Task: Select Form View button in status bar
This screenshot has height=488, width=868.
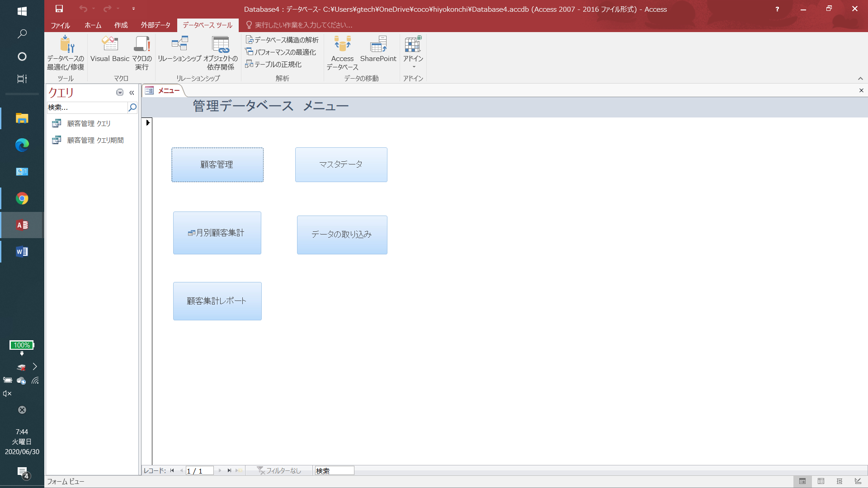Action: tap(802, 481)
